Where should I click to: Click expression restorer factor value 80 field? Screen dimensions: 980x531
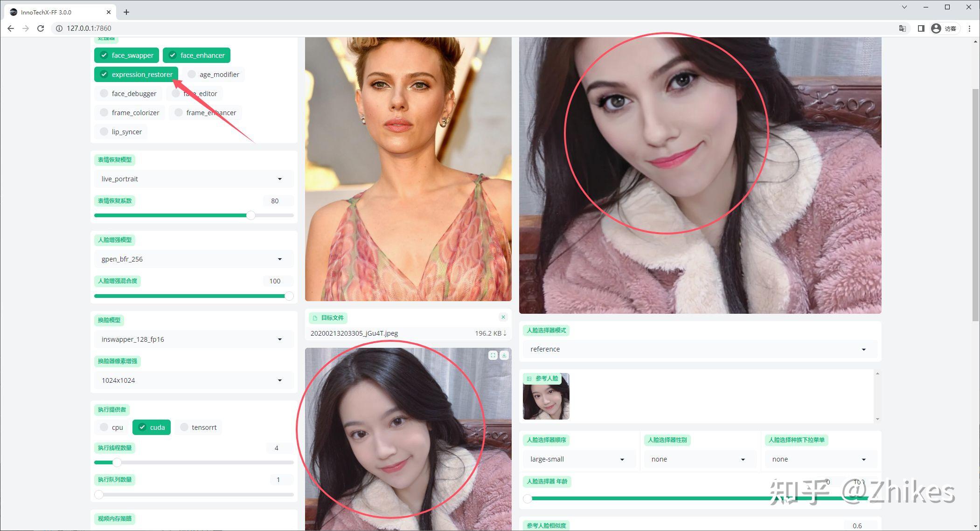(278, 201)
